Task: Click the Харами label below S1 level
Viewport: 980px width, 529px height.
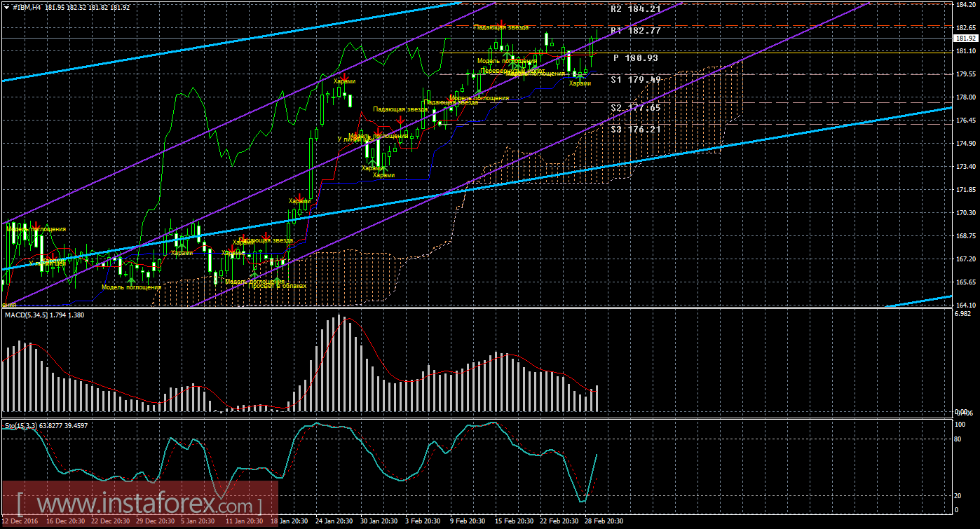Action: (580, 83)
